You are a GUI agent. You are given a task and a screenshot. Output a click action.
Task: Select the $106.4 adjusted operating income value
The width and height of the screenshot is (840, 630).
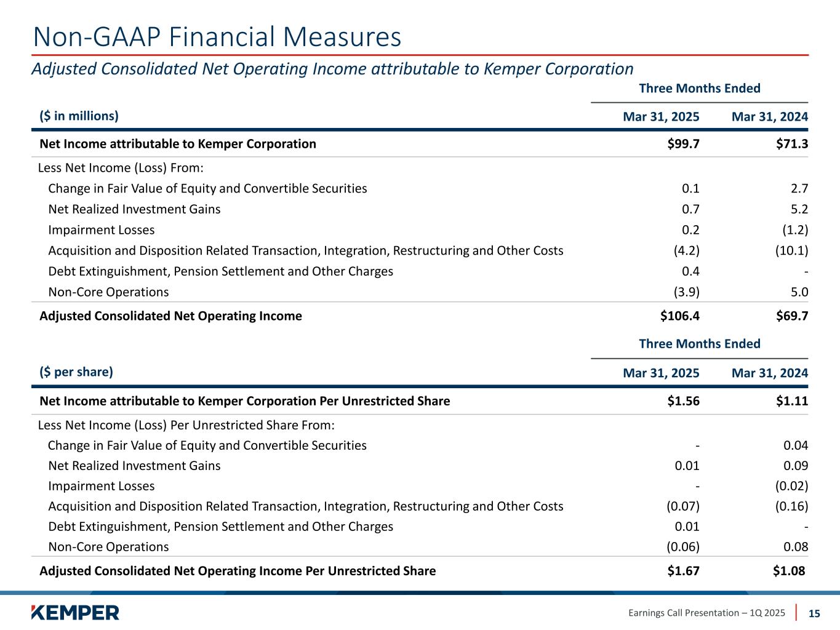tap(679, 316)
